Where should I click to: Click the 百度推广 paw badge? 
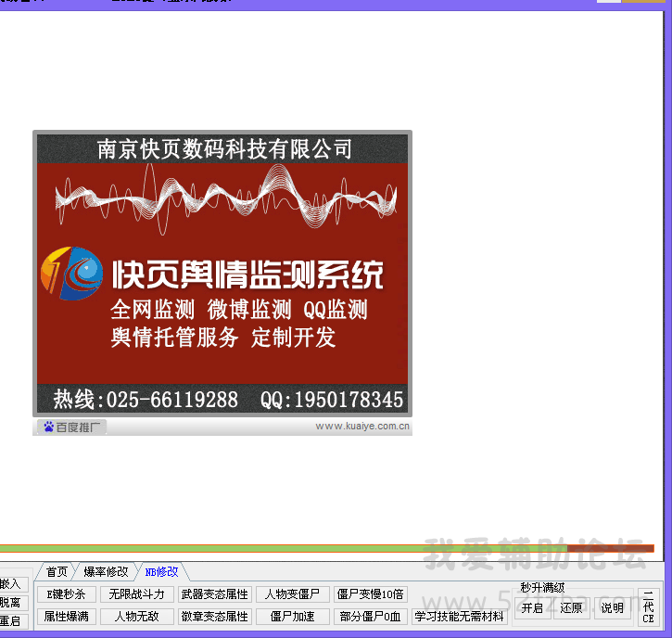point(71,427)
